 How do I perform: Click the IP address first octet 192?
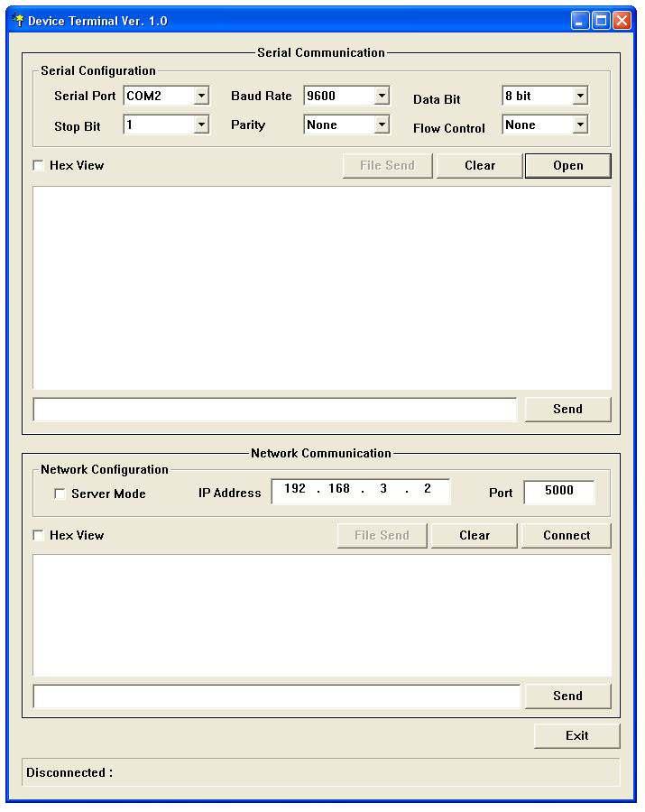[x=295, y=489]
